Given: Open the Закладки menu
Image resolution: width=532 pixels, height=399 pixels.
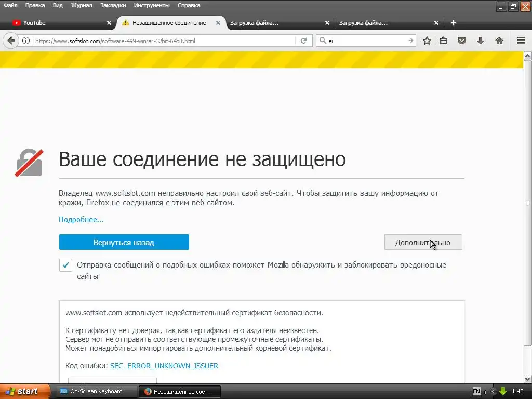Looking at the screenshot, I should click(113, 5).
